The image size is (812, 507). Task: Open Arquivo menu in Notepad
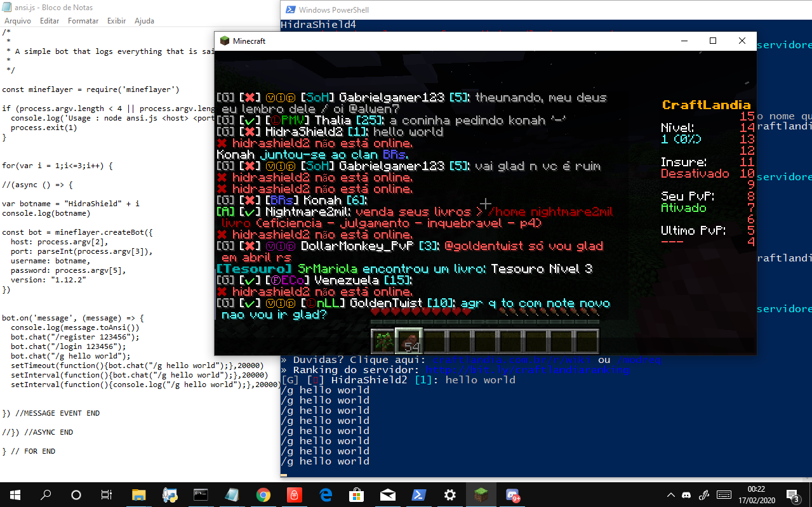(18, 21)
